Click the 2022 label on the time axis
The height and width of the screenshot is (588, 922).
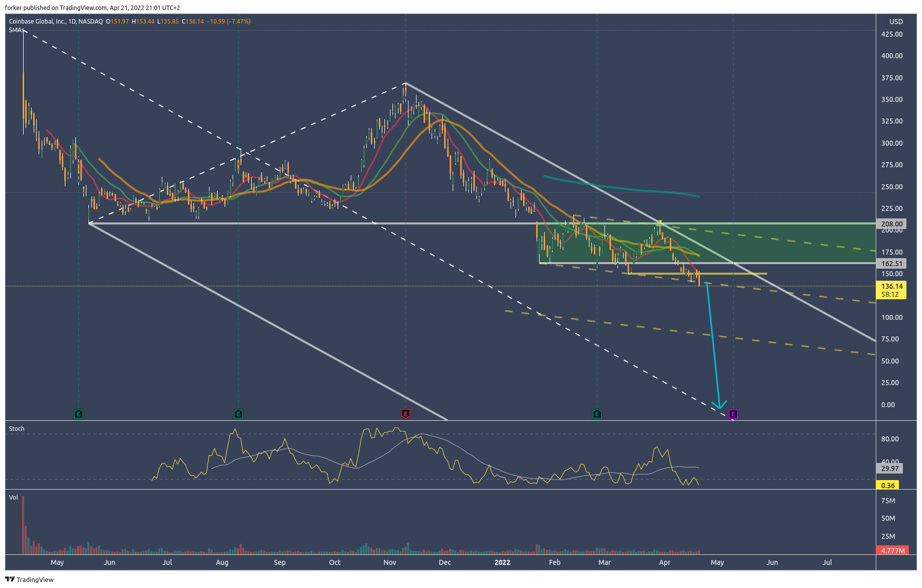coord(502,562)
